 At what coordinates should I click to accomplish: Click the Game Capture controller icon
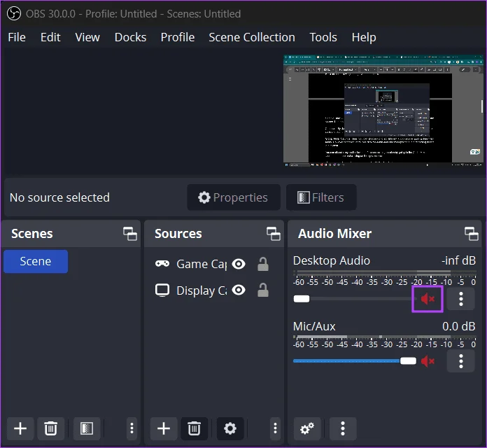(162, 264)
